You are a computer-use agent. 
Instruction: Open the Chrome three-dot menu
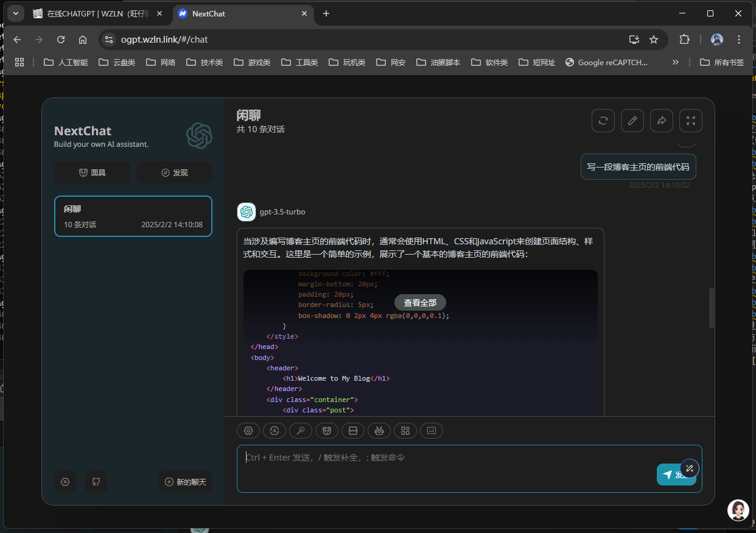point(739,40)
